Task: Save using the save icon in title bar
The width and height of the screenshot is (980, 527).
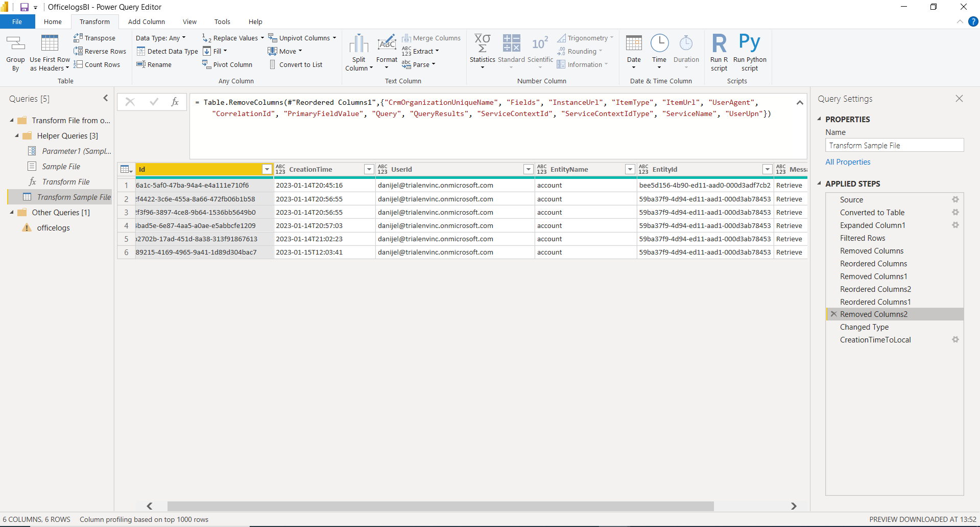Action: tap(24, 7)
